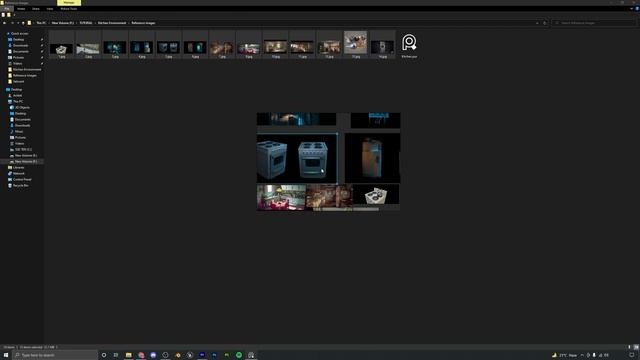This screenshot has width=640, height=360.
Task: Open the notification center icon
Action: tap(631, 355)
